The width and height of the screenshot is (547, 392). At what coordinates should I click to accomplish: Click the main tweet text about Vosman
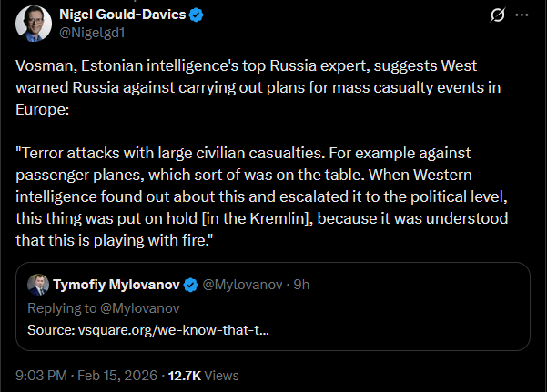(258, 87)
